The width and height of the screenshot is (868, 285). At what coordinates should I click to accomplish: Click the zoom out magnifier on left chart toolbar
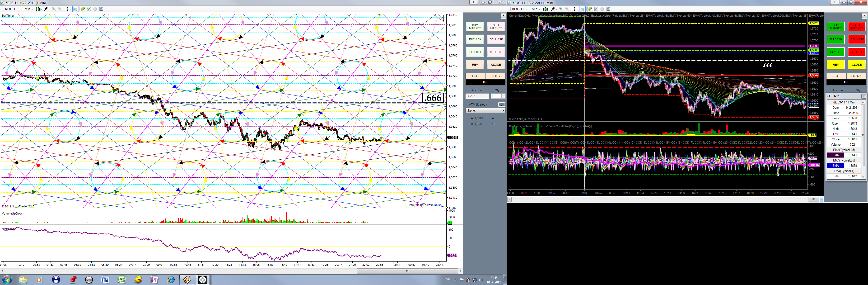click(60, 9)
